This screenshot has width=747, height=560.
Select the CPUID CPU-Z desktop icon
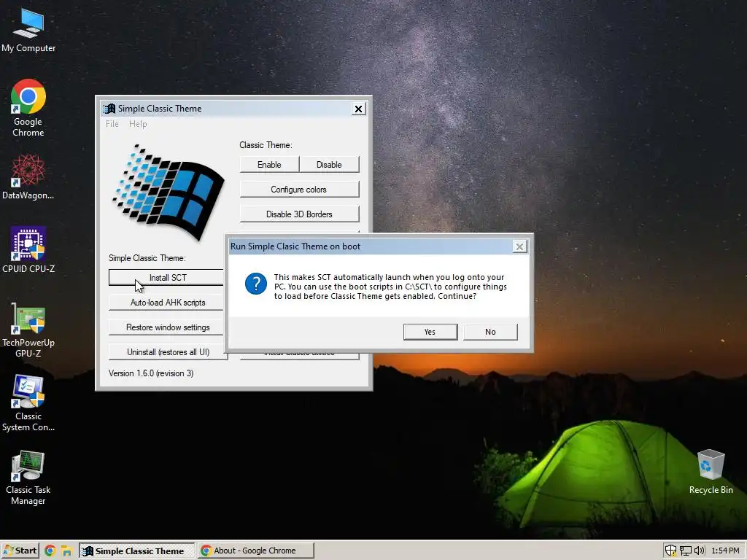click(x=28, y=249)
